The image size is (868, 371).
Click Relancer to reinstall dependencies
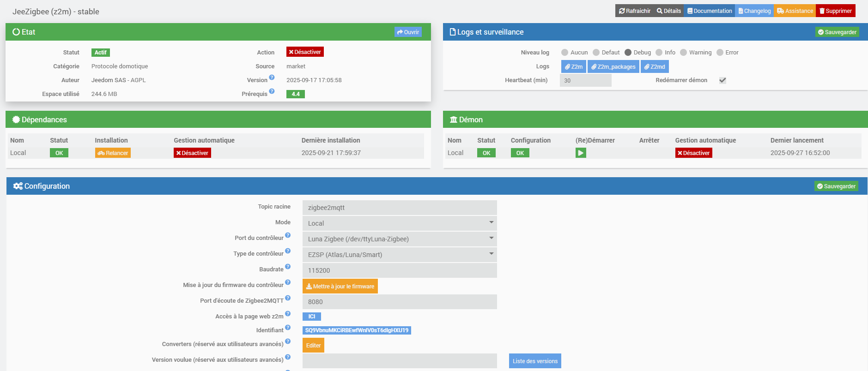[x=113, y=153]
